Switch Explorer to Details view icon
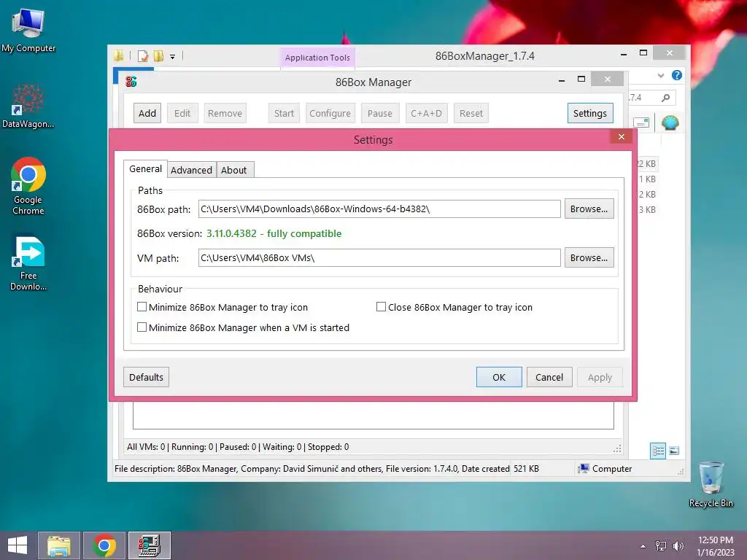Viewport: 747px width, 560px height. click(658, 451)
